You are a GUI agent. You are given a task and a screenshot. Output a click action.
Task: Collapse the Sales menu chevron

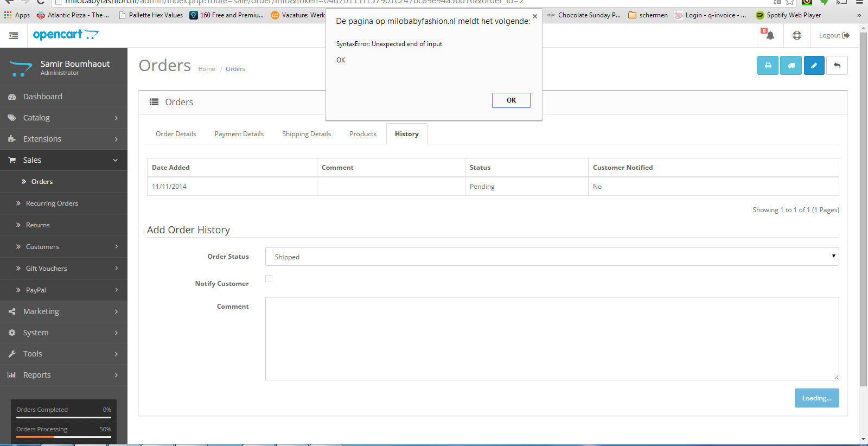[116, 160]
